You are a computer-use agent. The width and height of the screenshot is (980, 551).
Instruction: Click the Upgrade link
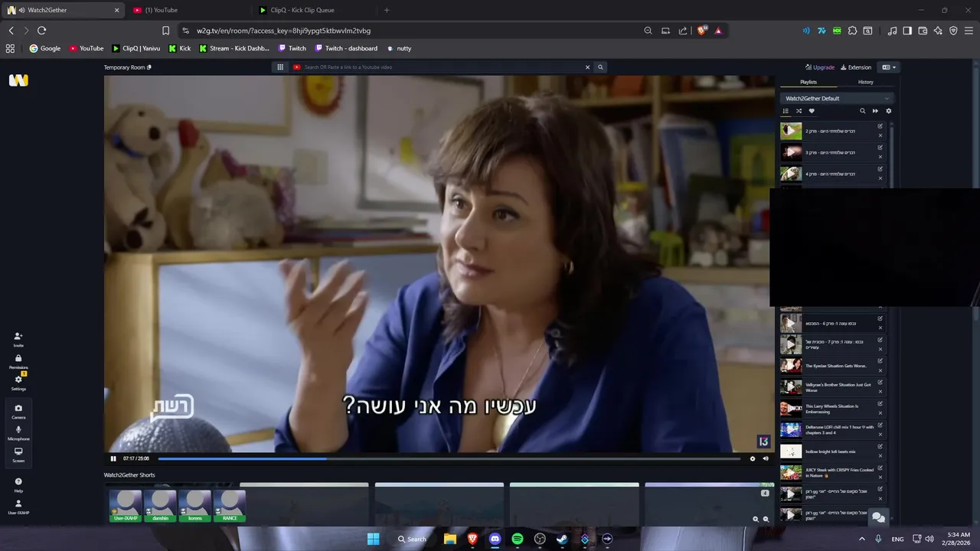tap(820, 67)
